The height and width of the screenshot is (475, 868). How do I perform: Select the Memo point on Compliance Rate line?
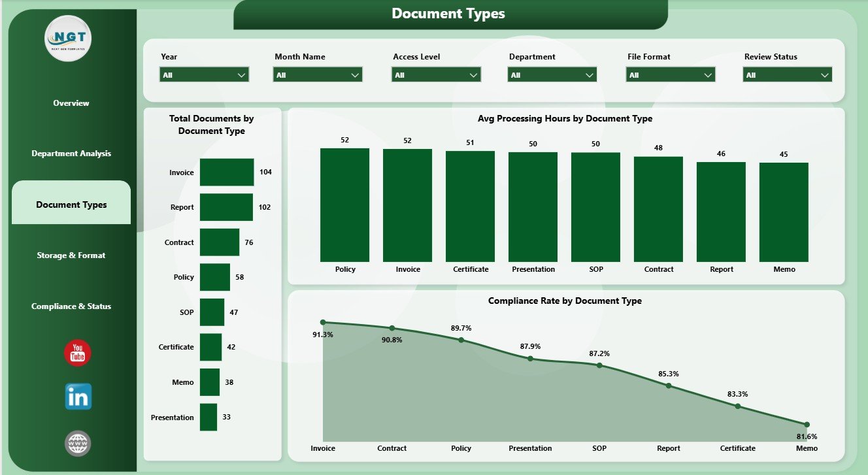tap(807, 425)
